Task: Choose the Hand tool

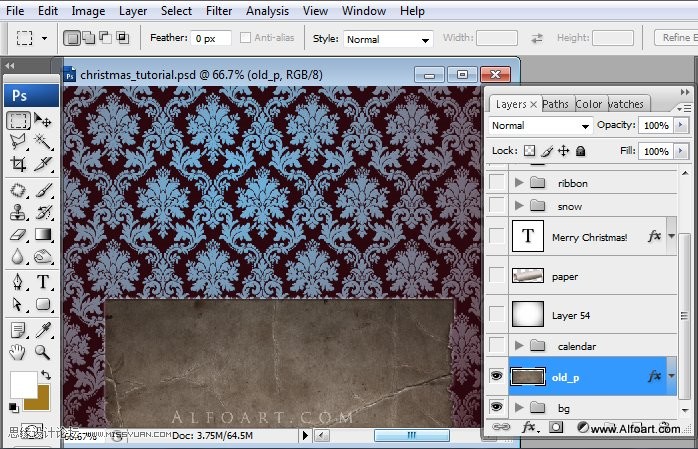Action: 18,352
